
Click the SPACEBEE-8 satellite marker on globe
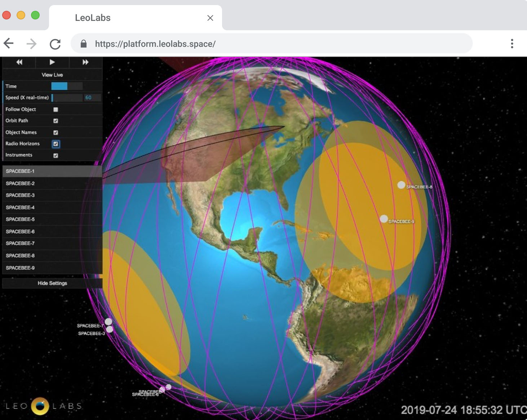[401, 185]
